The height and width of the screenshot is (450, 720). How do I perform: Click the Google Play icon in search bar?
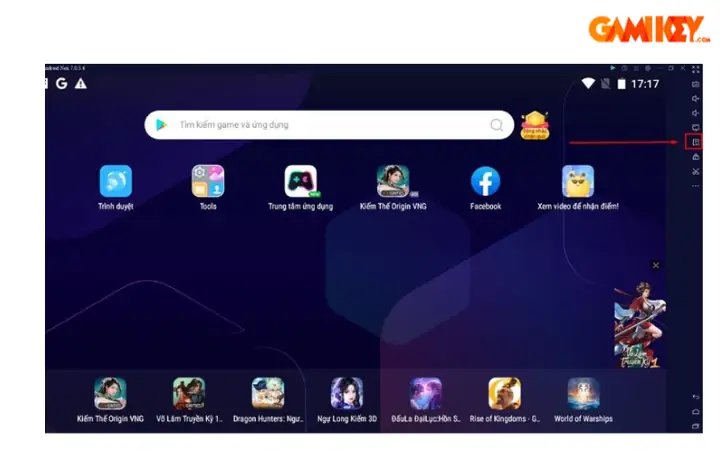tap(161, 124)
